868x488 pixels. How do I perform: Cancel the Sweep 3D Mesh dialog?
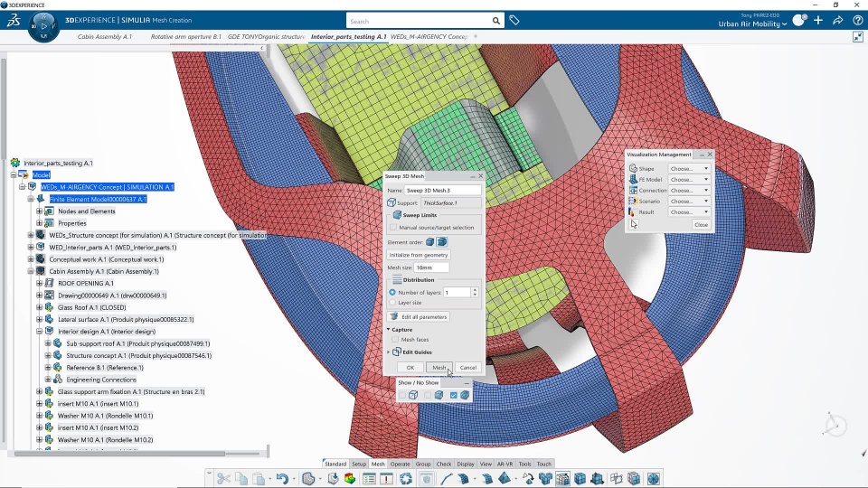click(x=468, y=368)
